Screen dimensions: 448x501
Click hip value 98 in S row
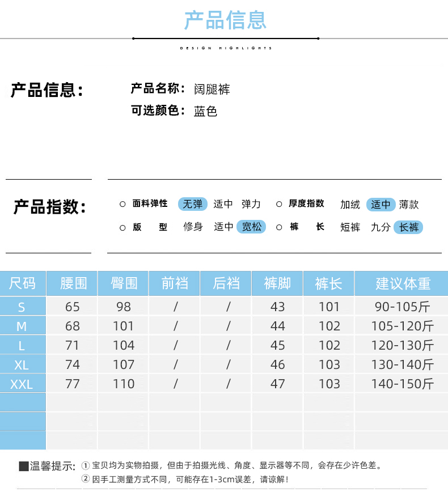pos(124,307)
